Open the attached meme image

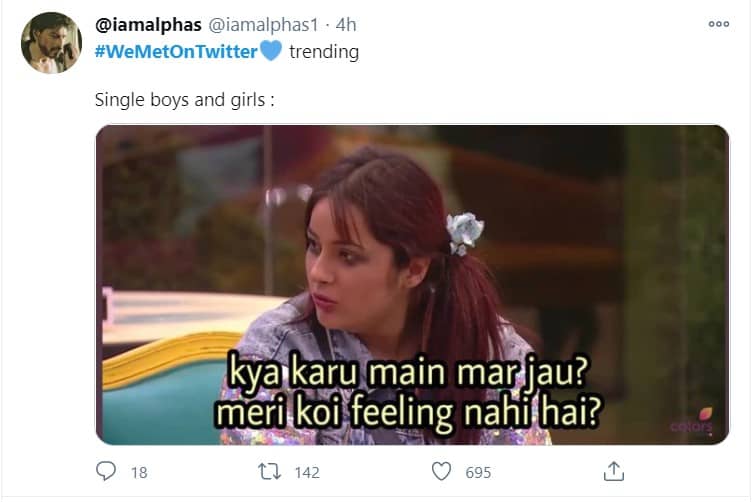412,284
